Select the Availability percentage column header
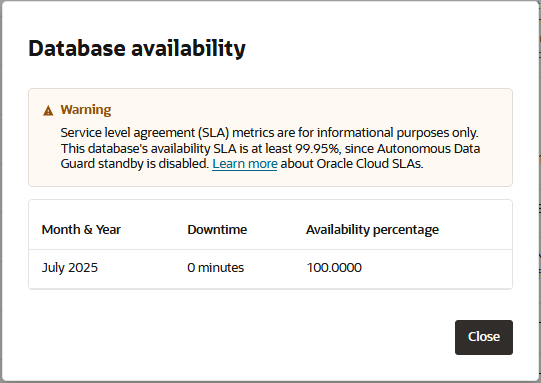This screenshot has height=383, width=541. (x=372, y=230)
